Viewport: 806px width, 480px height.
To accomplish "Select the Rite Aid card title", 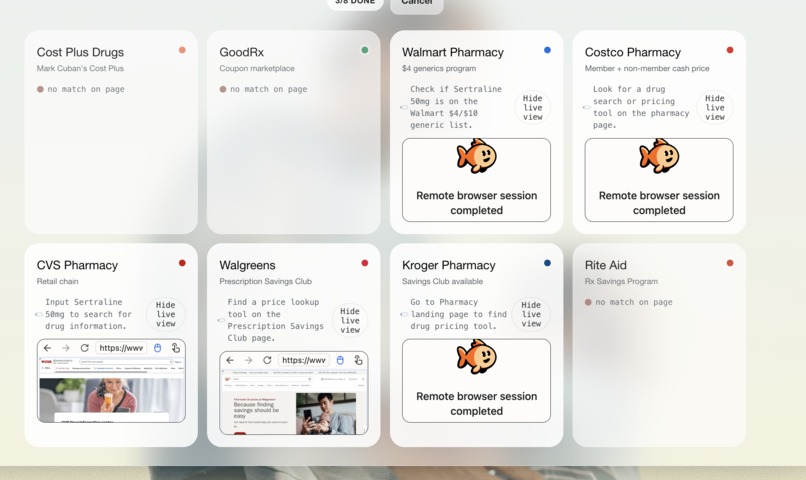I will (x=606, y=265).
